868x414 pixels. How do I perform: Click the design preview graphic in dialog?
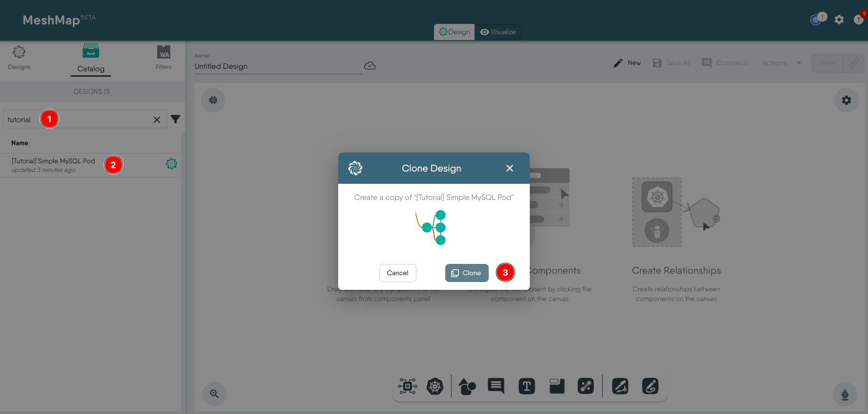431,227
